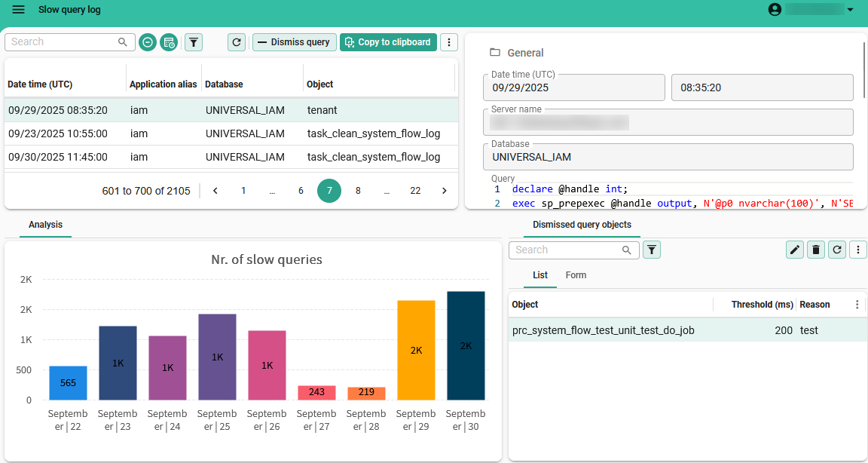
Task: Edit the dismissed query object (pencil)
Action: [794, 250]
